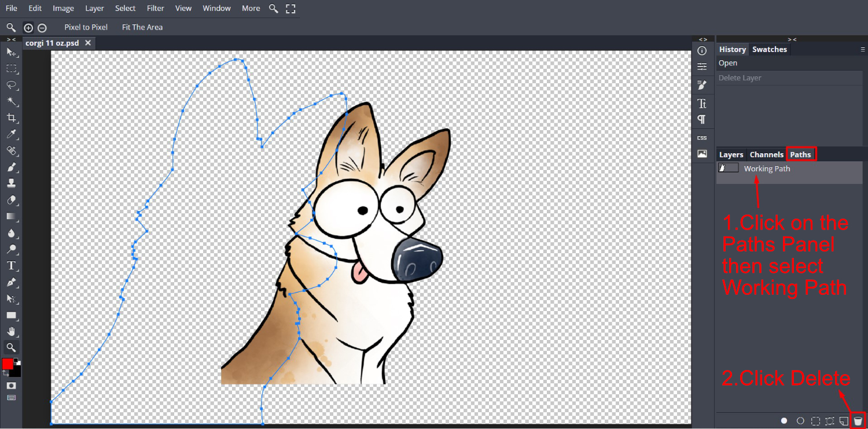Select the Move tool
Viewport: 868px width, 429px height.
(11, 52)
